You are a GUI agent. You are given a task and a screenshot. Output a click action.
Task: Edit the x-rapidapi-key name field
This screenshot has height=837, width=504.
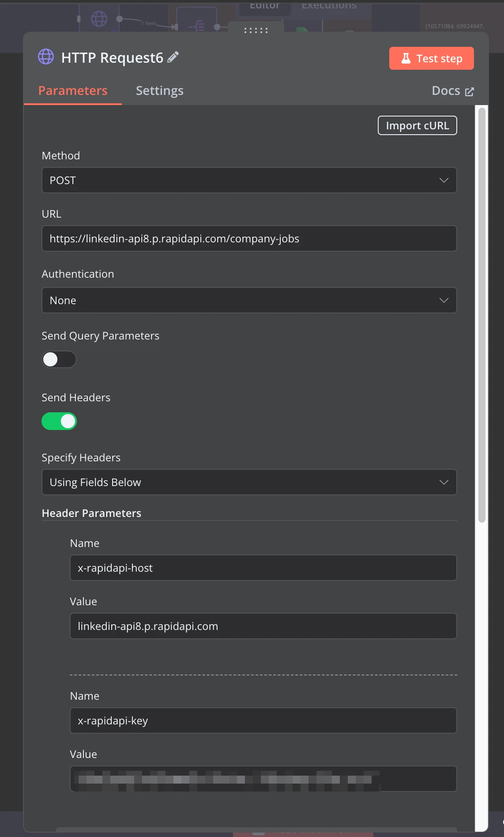[x=263, y=720]
